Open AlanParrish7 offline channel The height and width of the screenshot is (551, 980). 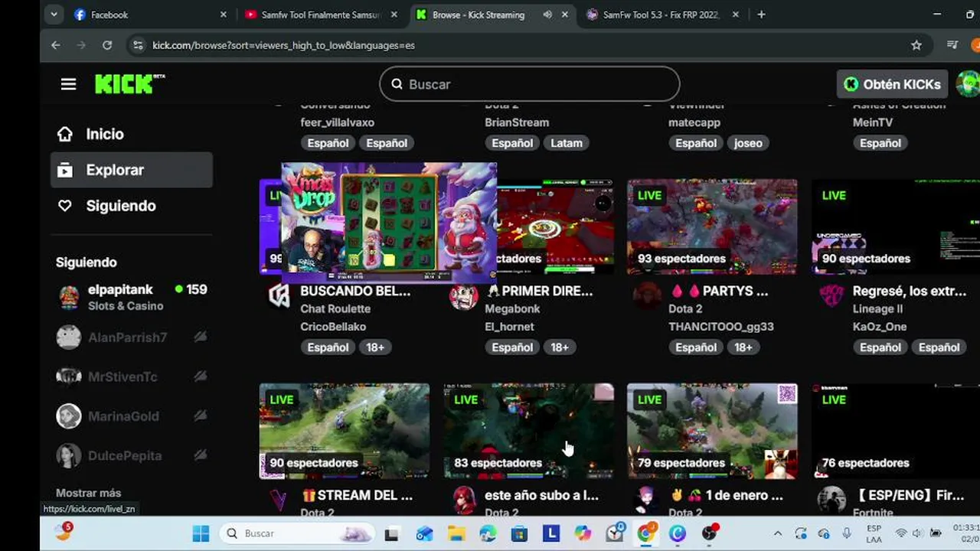[x=132, y=337]
